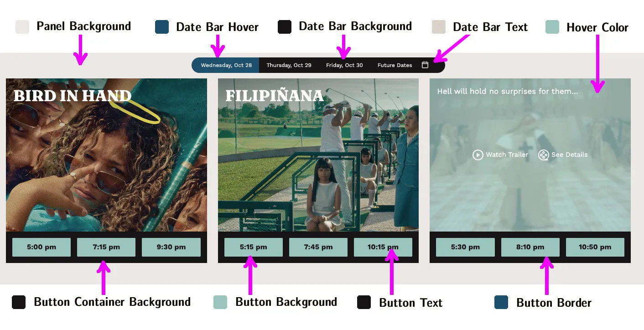This screenshot has height=330, width=644.
Task: Click the BIRD IN HAND title text
Action: (73, 96)
